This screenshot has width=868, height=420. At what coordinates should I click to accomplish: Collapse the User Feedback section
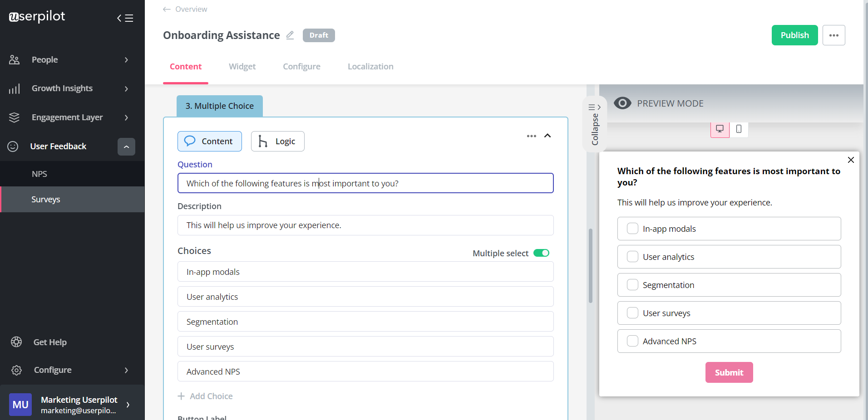point(126,147)
